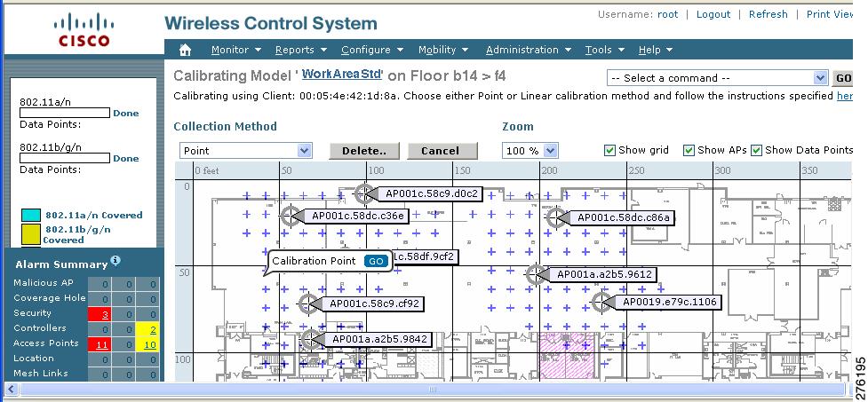
Task: Open the Monitor menu
Action: pyautogui.click(x=235, y=50)
